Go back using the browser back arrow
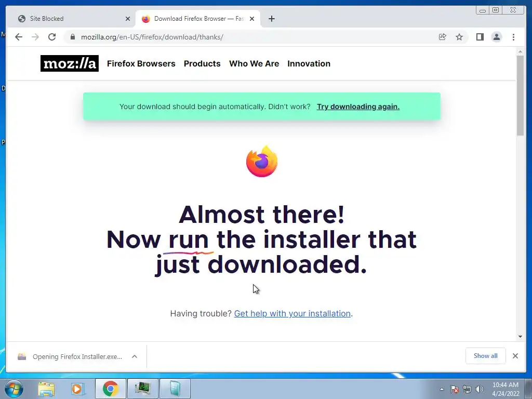The image size is (532, 399). pos(19,37)
